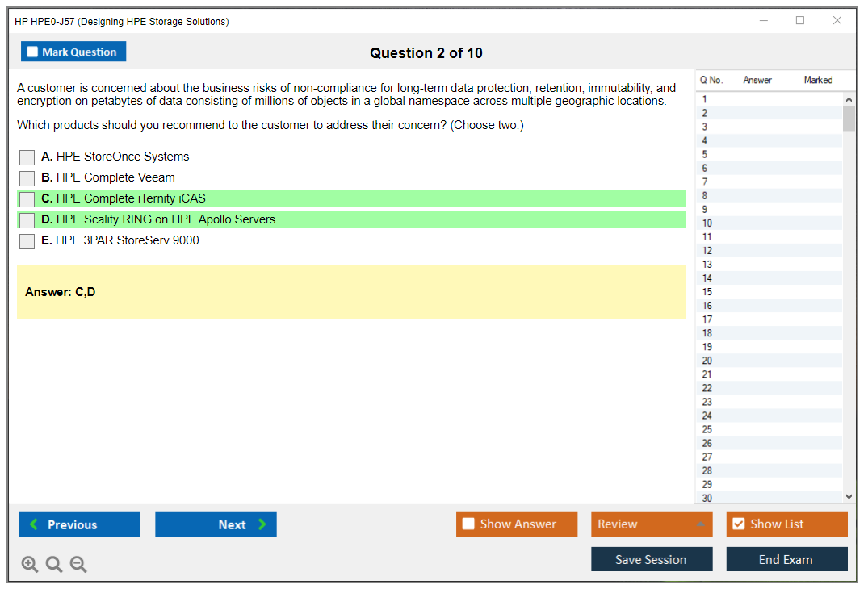Select option D HPE Scality RING checkbox
Screen dimensions: 868x593
27,220
